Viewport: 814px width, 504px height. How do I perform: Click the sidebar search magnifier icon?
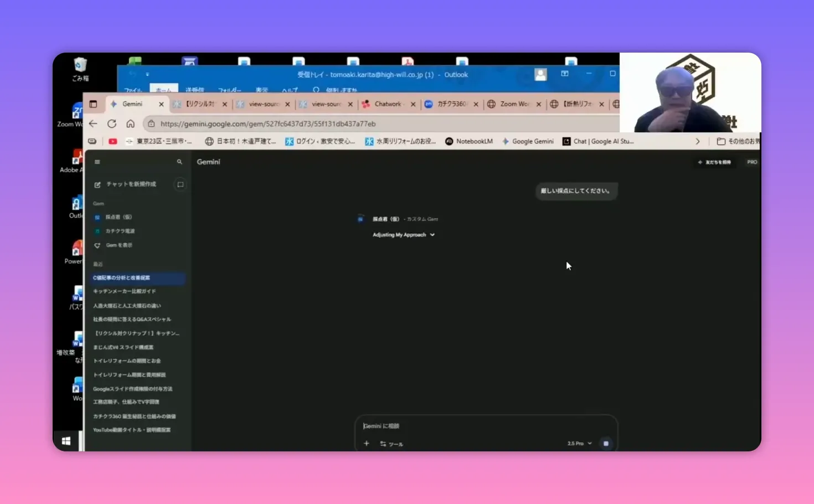[179, 162]
